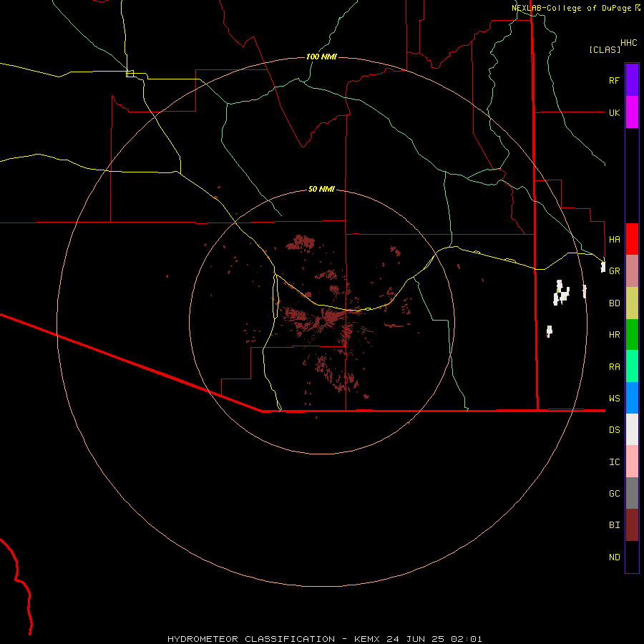Click the "[CLAS]" legend heading
644x644 pixels.
[x=605, y=49]
